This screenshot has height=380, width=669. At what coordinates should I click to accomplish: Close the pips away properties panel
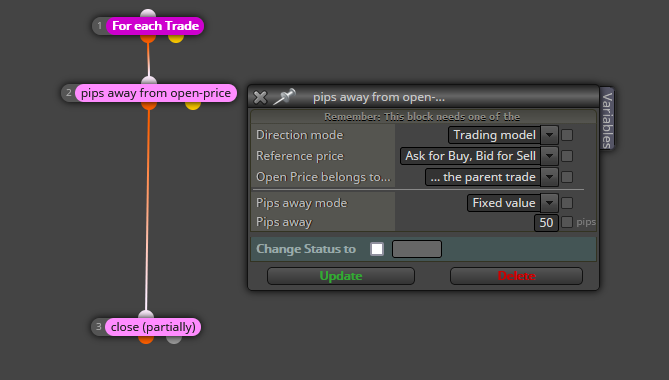[260, 97]
